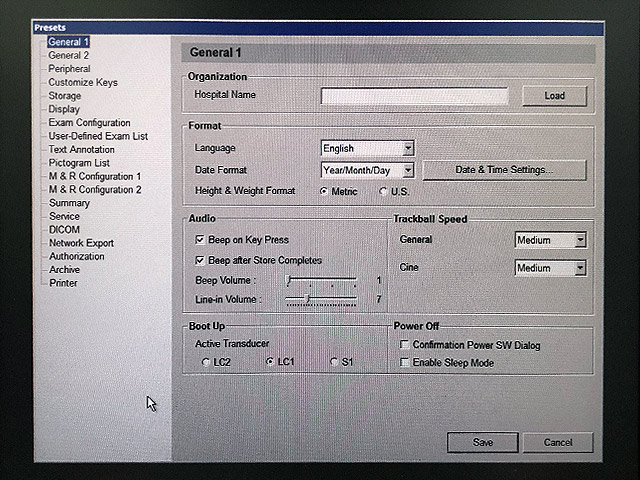Viewport: 640px width, 480px height.
Task: Open the General 2 presets page
Action: point(68,56)
